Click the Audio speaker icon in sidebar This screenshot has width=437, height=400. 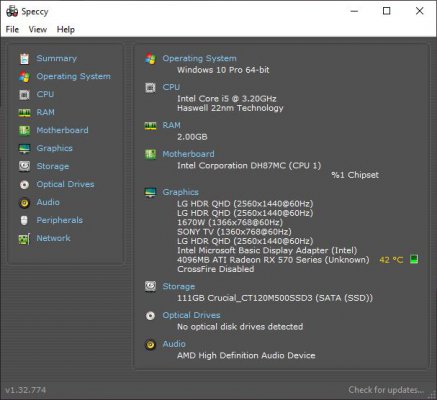coord(24,203)
